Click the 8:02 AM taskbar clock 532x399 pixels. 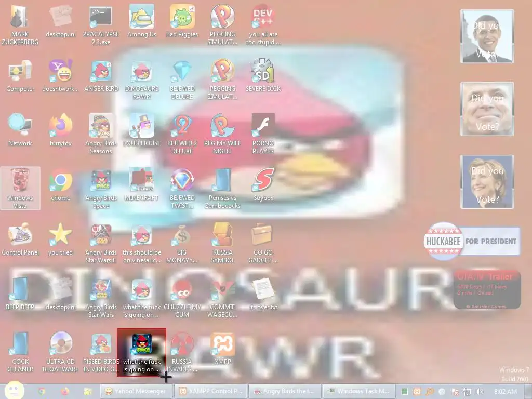click(x=505, y=392)
